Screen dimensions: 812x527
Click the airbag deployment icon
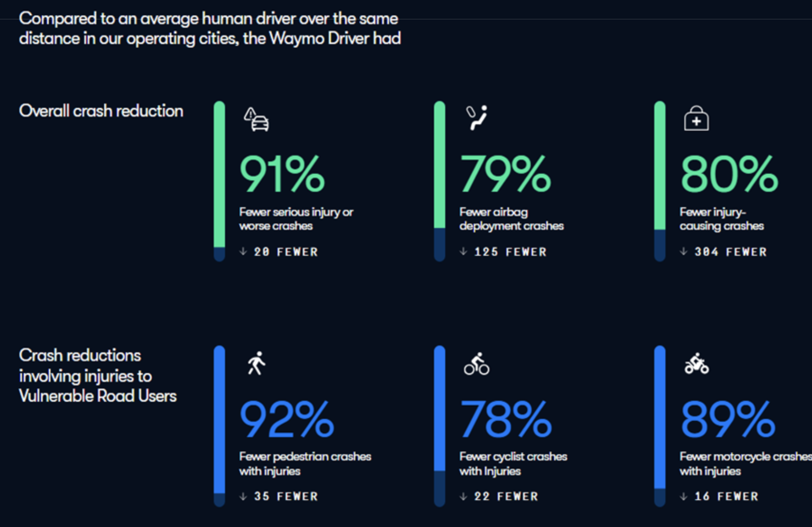pos(477,118)
